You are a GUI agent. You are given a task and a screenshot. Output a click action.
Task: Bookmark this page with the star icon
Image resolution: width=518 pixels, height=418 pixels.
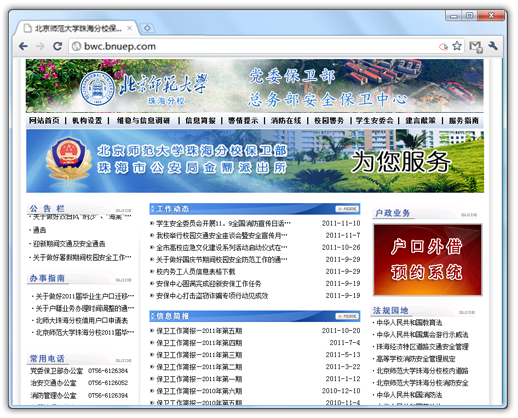[x=457, y=46]
